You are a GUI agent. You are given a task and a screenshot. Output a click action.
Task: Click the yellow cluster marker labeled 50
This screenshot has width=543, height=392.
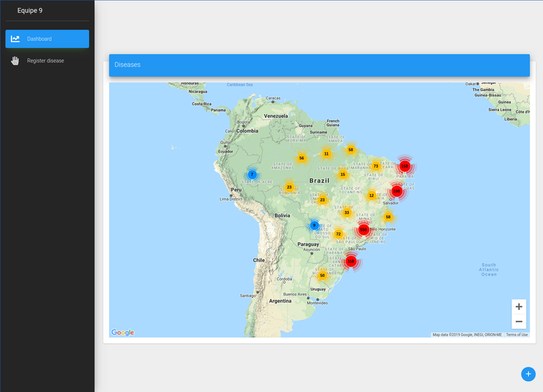322,275
